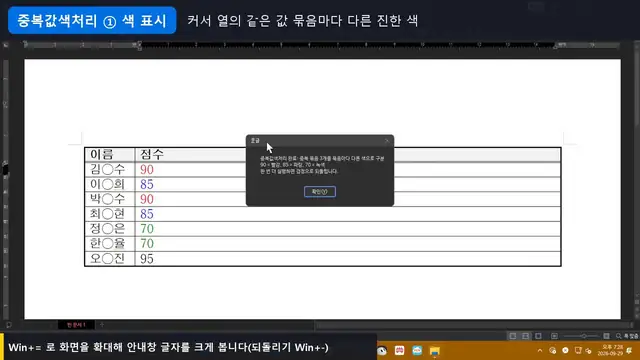This screenshot has width=640, height=360.
Task: Click the blue 85 score in 이○희 row
Action: (147, 184)
